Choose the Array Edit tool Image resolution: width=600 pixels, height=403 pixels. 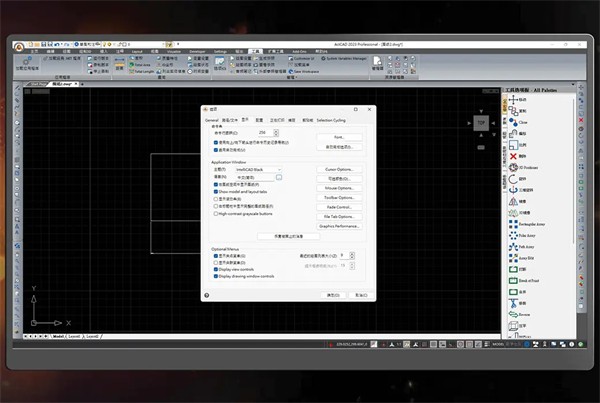520,256
